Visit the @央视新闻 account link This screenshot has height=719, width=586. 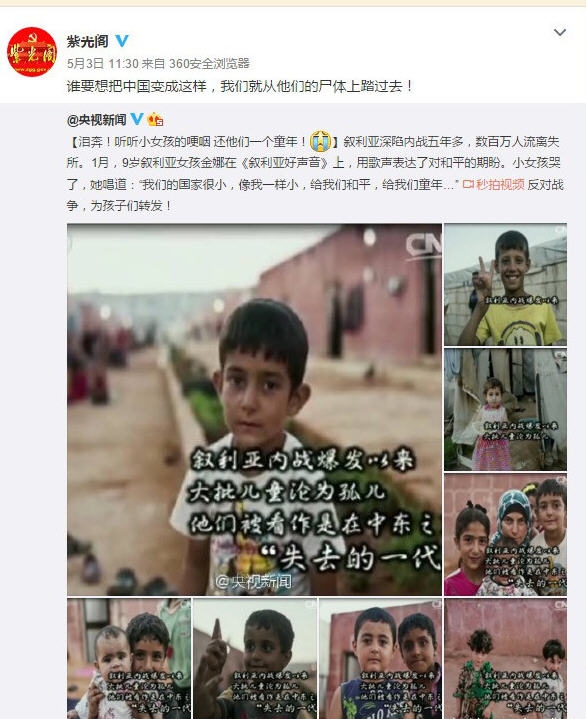point(97,120)
